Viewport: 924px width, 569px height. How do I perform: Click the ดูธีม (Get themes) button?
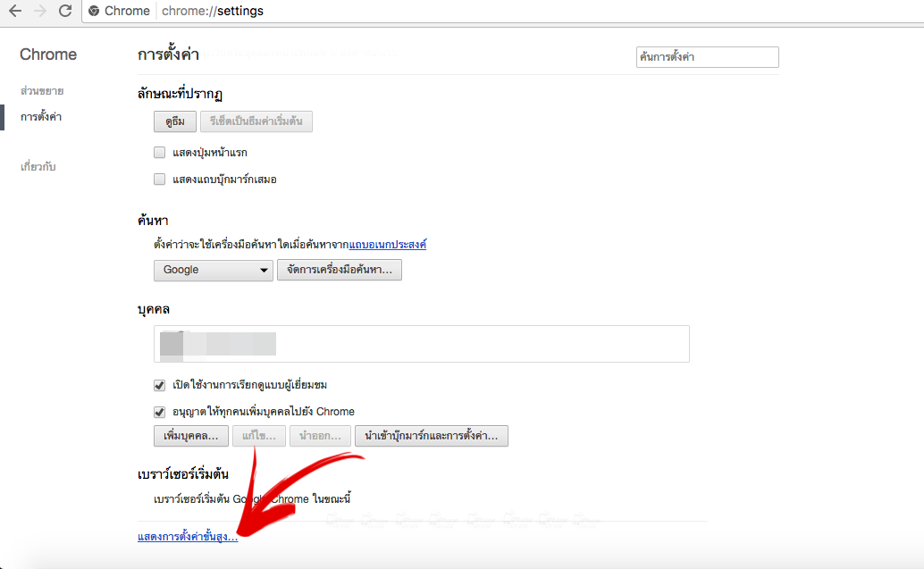(x=174, y=122)
